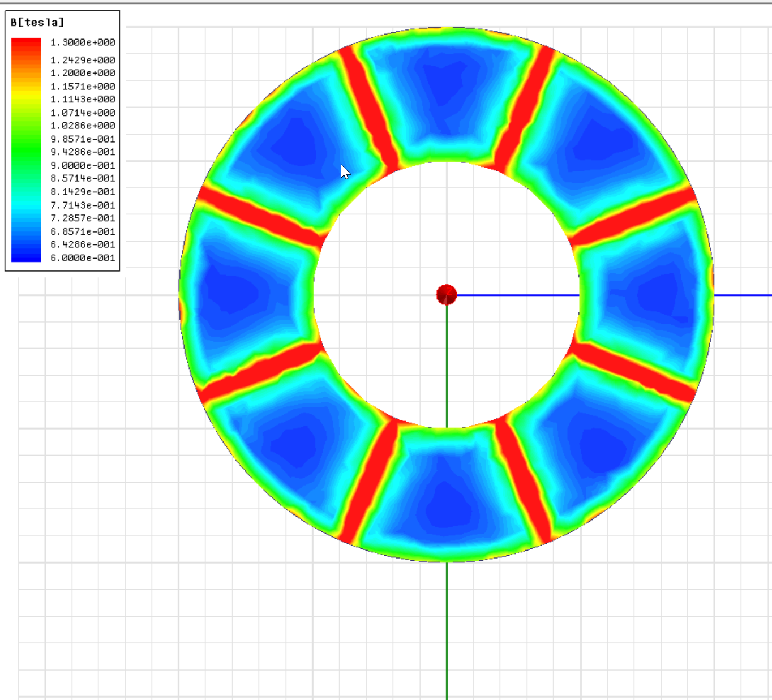Select legend value 1.1571e+000
772x700 pixels.
coord(83,87)
